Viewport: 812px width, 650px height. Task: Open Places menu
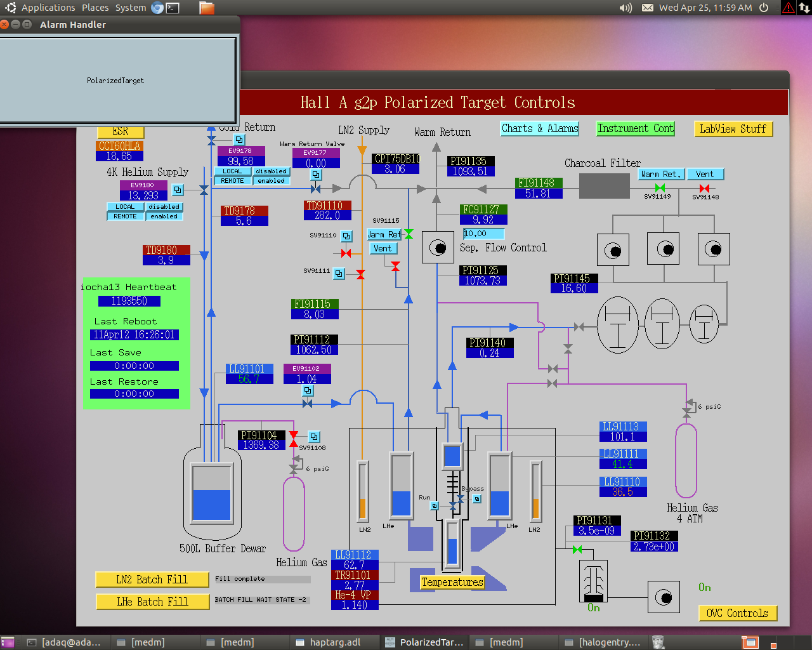[95, 8]
